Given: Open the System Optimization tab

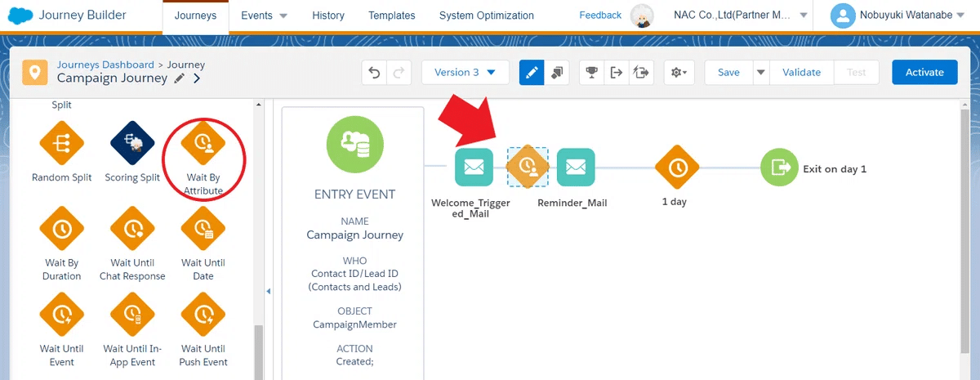Looking at the screenshot, I should (487, 16).
